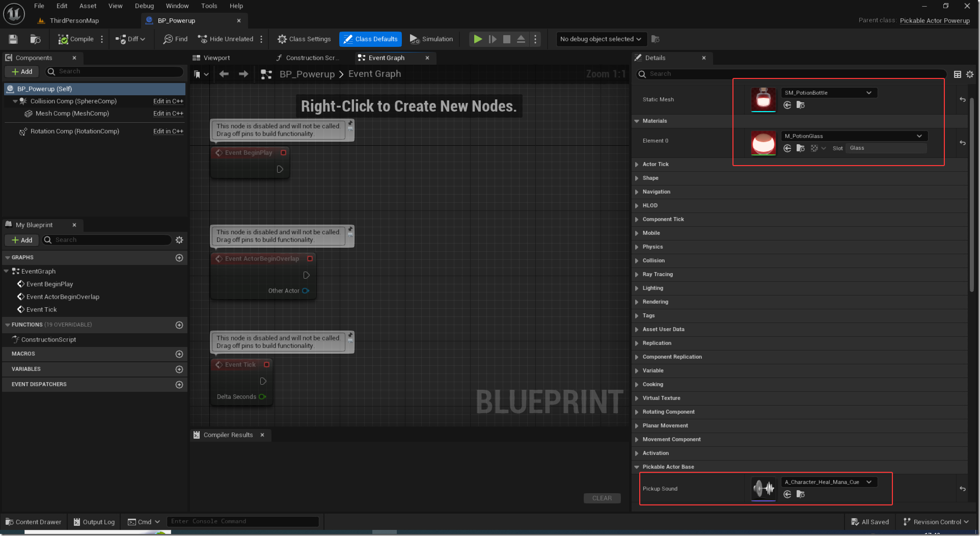Browse to Static Mesh asset in Content Browser

801,105
